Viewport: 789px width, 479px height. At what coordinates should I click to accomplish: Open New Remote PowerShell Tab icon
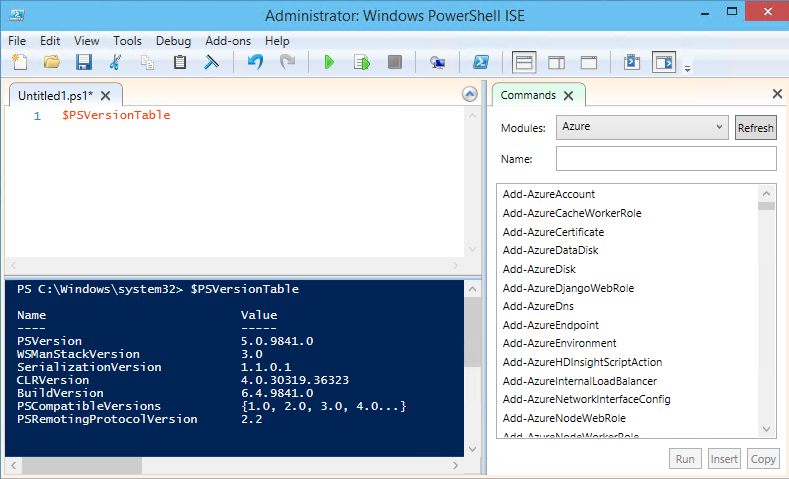click(x=437, y=62)
